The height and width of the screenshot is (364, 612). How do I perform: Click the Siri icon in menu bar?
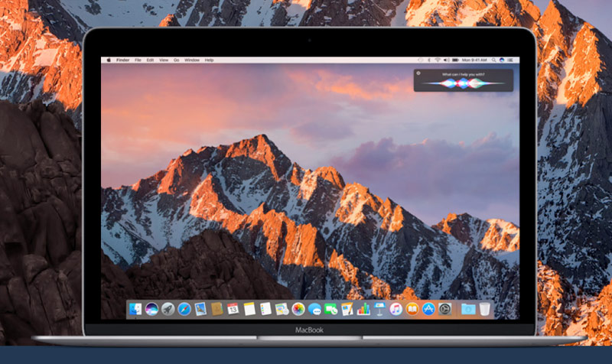tap(502, 60)
